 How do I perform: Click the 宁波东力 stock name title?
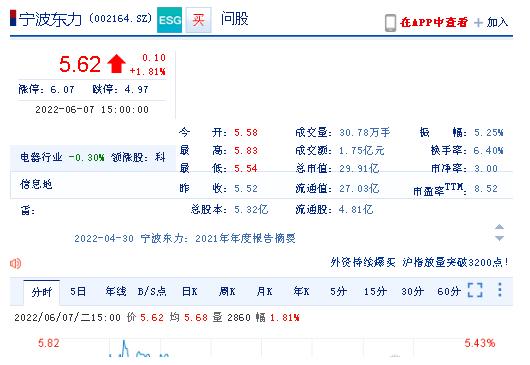pos(50,19)
